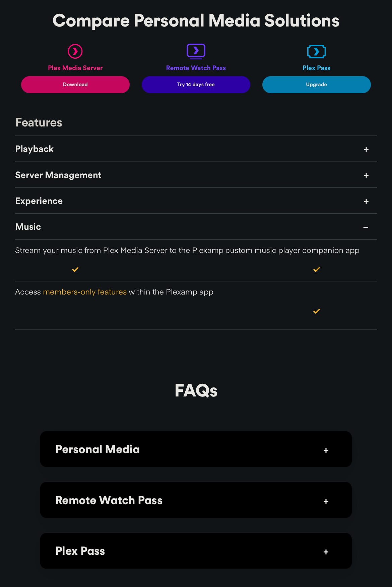Click the purple Remote Watch Pass icon
This screenshot has width=392, height=587.
196,51
